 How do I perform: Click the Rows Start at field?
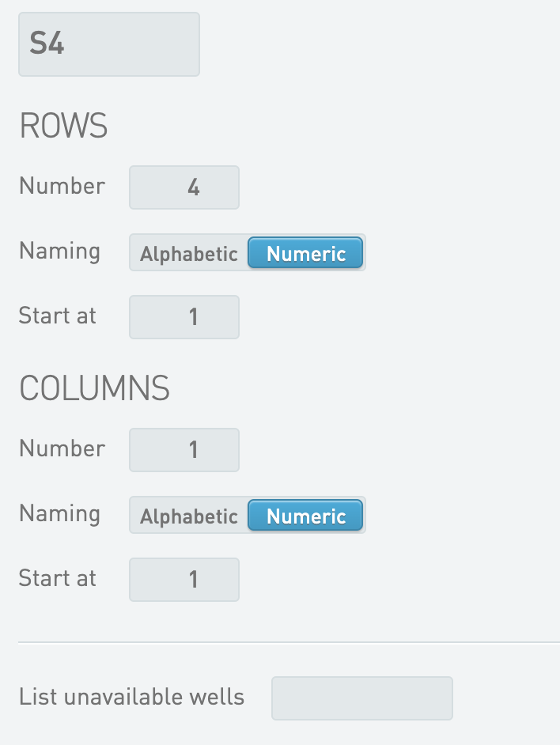184,317
